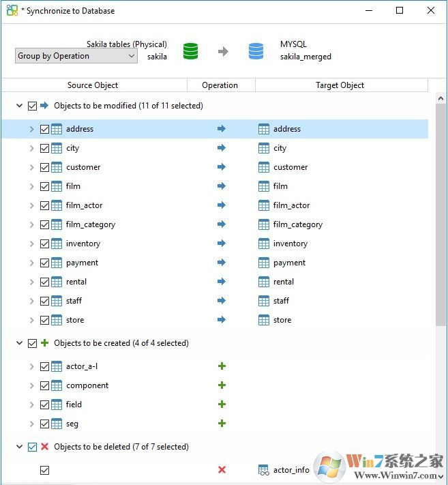Toggle the actor_a-l checkbox
The image size is (448, 485).
coord(44,366)
